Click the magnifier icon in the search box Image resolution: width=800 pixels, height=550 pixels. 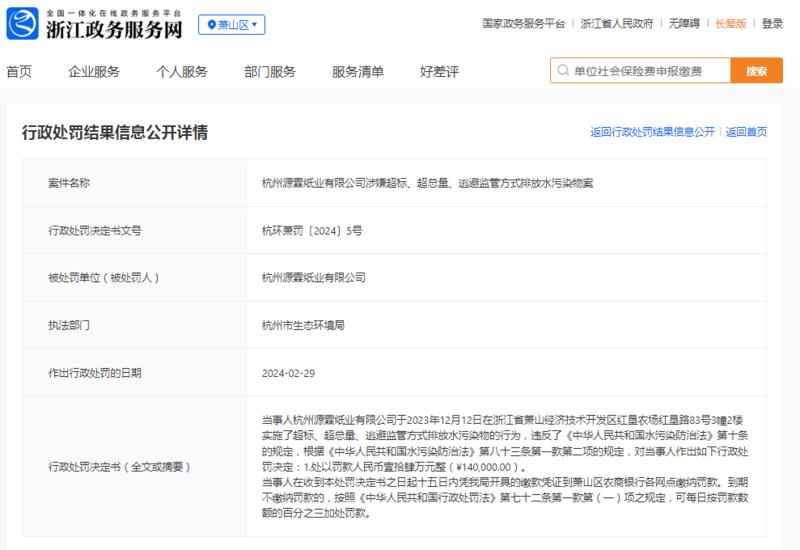coord(563,70)
